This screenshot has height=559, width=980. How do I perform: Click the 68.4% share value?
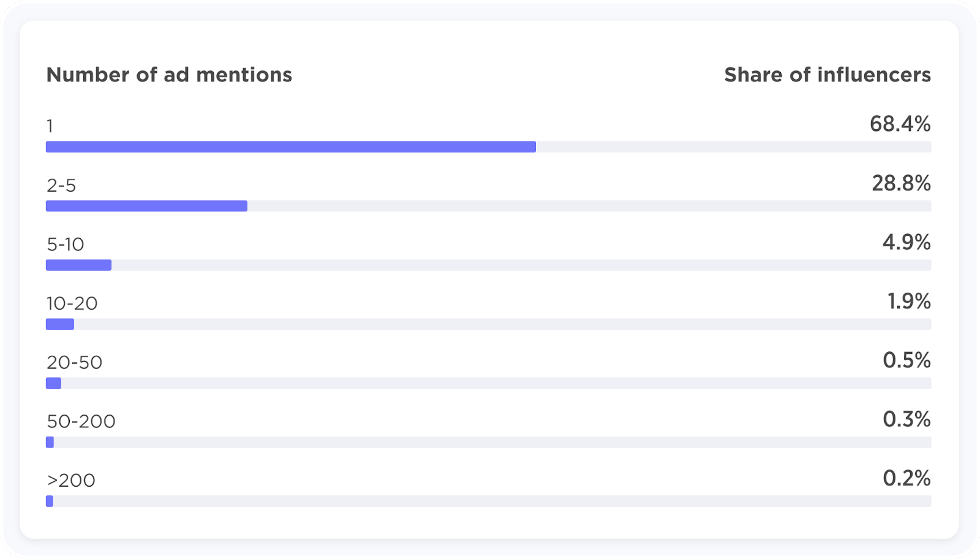point(900,124)
